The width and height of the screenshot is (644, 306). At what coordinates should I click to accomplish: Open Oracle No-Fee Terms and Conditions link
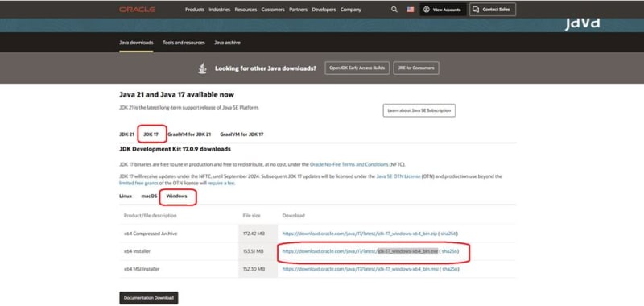click(349, 164)
